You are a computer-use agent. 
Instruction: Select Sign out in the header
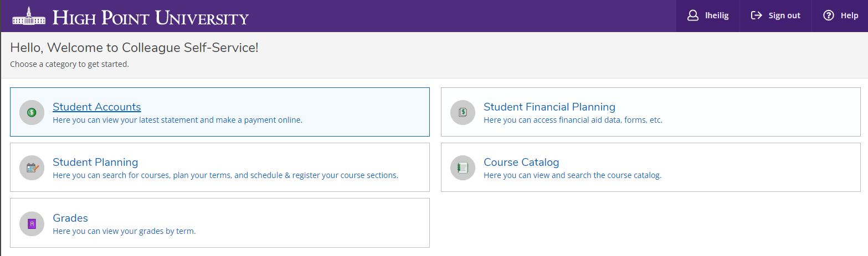tap(775, 15)
